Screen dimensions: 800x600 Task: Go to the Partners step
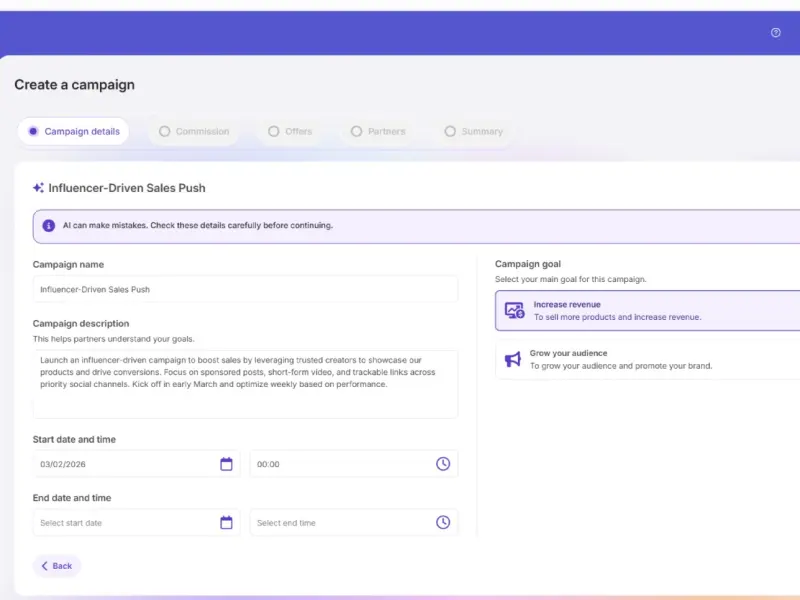pos(378,132)
